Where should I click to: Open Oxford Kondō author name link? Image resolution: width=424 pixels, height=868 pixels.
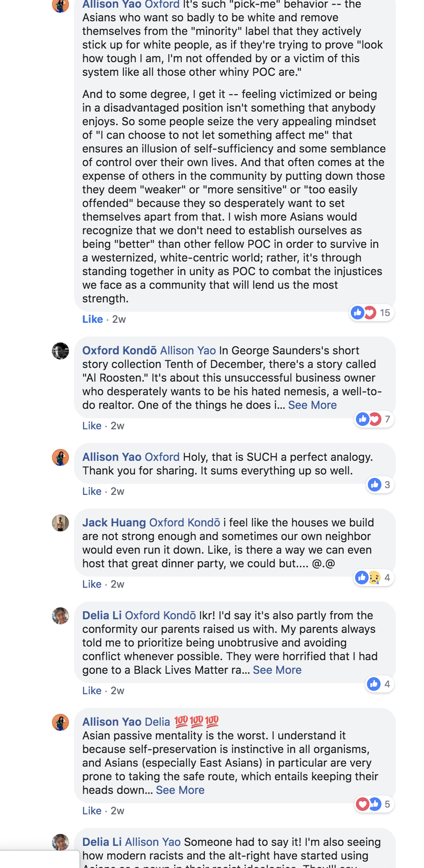point(120,351)
